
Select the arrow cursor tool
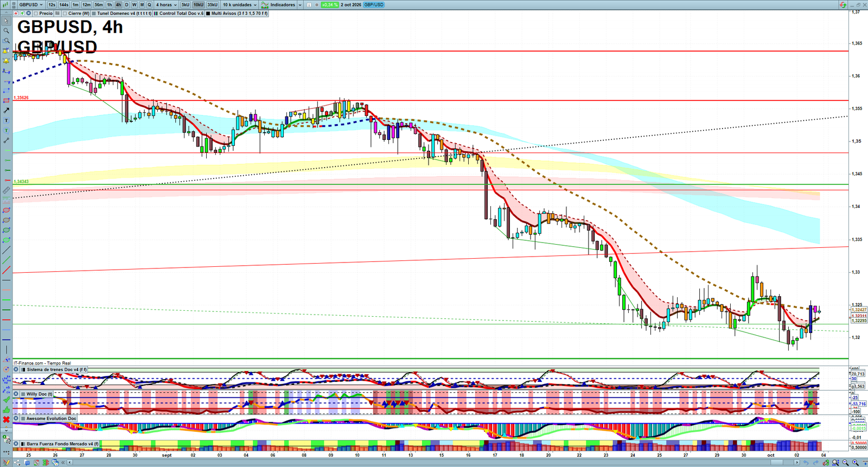pos(6,21)
